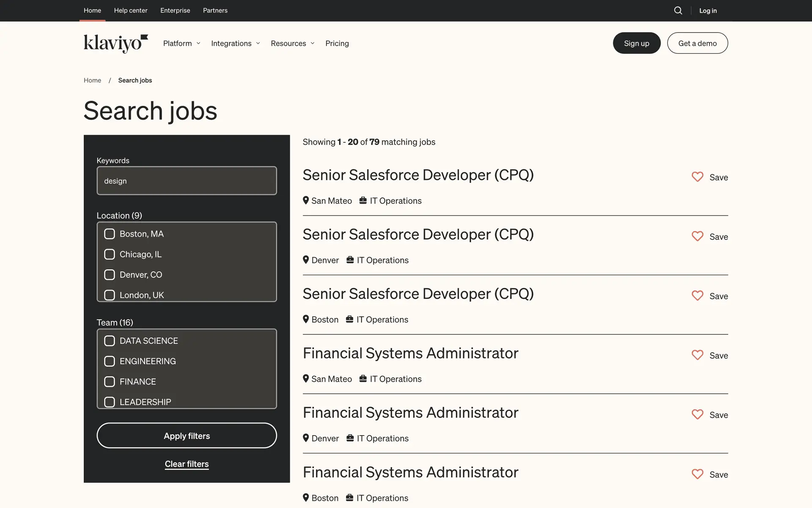Click heart icon for Denver Salesforce Developer job
The width and height of the screenshot is (812, 508).
tap(697, 236)
